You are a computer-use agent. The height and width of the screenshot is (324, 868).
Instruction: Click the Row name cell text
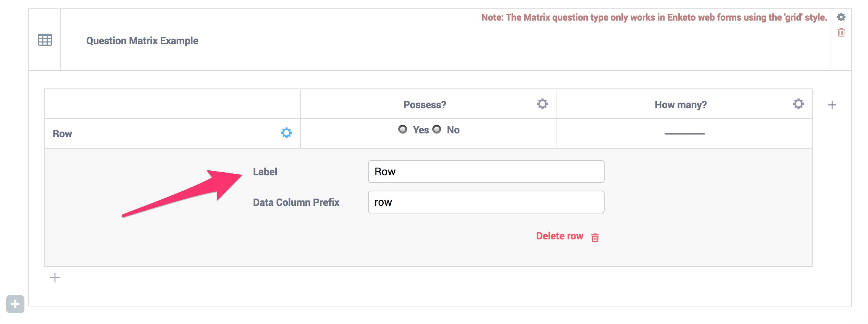click(x=62, y=134)
